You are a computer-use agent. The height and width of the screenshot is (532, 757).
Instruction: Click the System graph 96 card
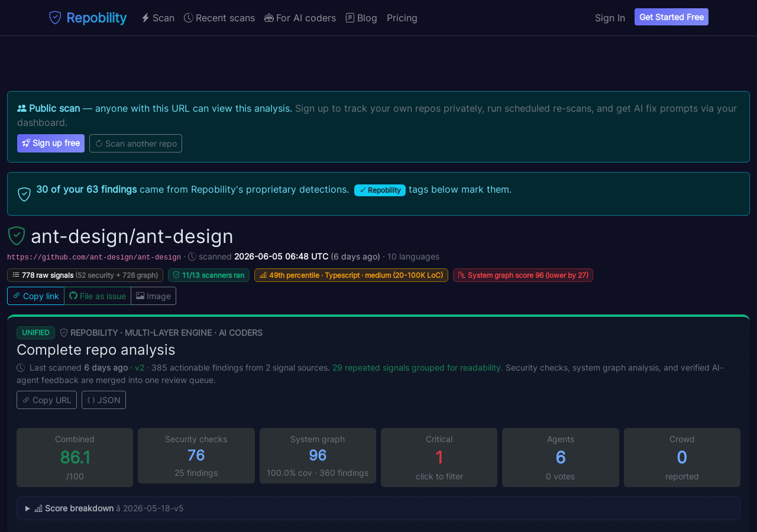pos(318,456)
